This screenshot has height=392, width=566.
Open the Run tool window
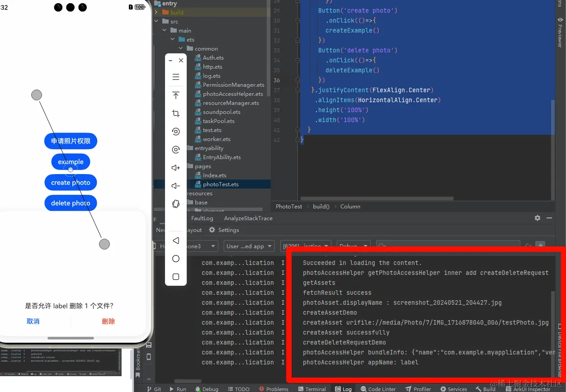(178, 389)
